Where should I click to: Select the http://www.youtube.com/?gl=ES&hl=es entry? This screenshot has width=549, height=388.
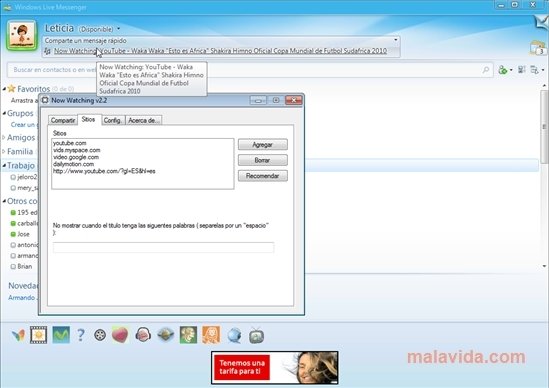tap(104, 171)
